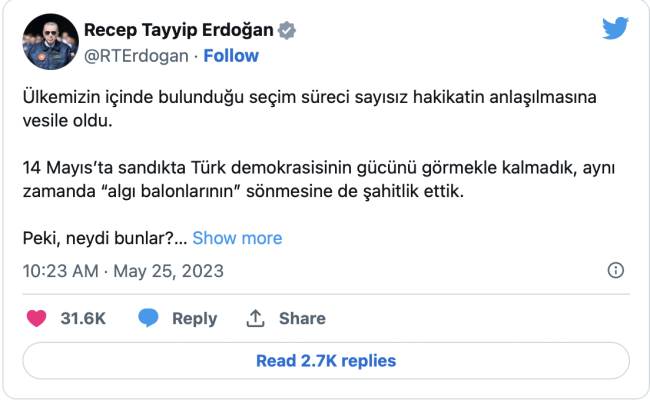Open Erdoğan's profile picture
Screen dimensions: 650x403
47,42
